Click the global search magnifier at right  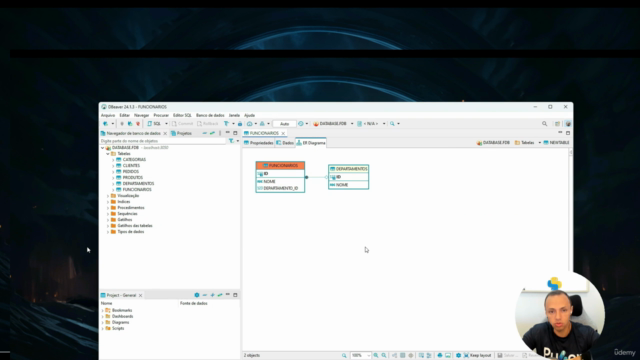click(x=544, y=124)
